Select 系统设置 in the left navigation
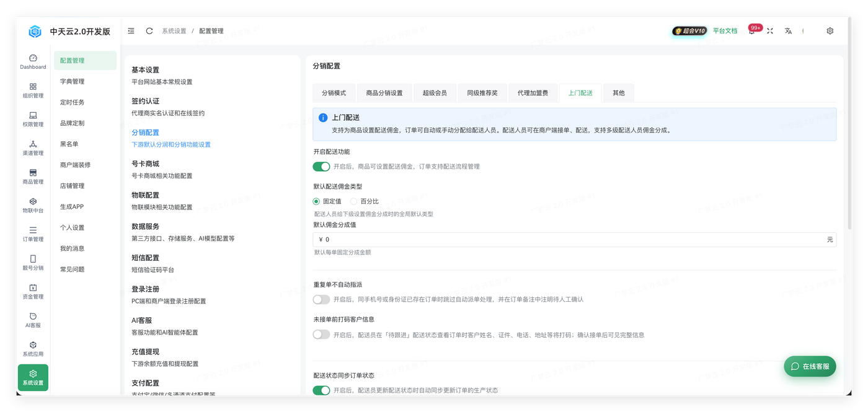 [x=33, y=377]
